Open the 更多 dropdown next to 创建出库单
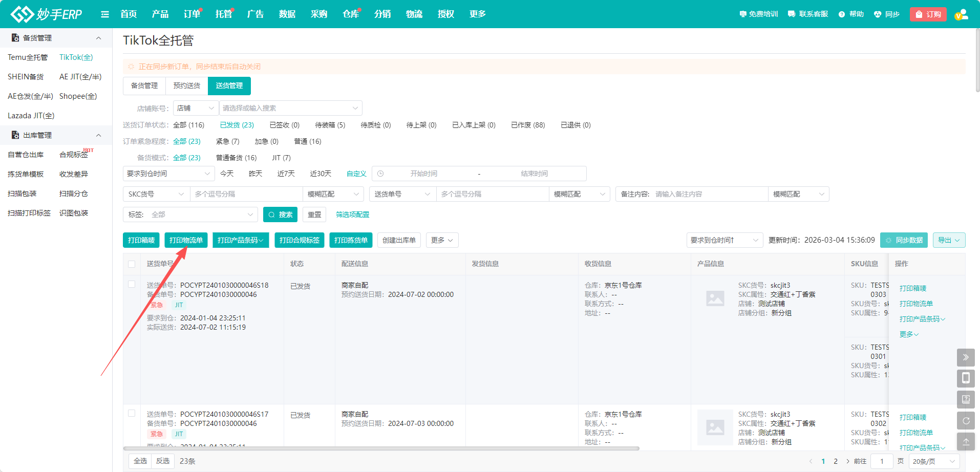Viewport: 980px width, 472px height. 442,240
